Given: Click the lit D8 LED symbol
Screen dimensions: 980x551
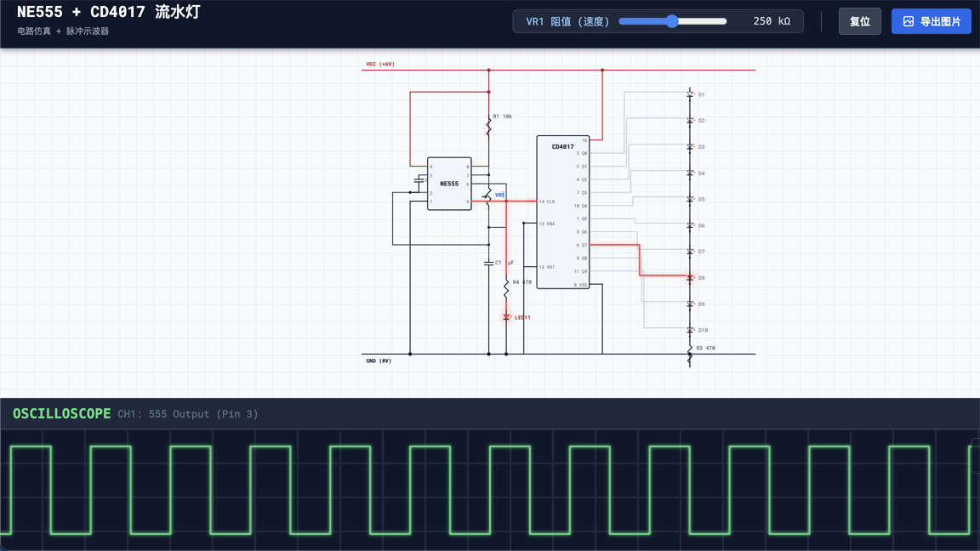Looking at the screenshot, I should pyautogui.click(x=690, y=277).
